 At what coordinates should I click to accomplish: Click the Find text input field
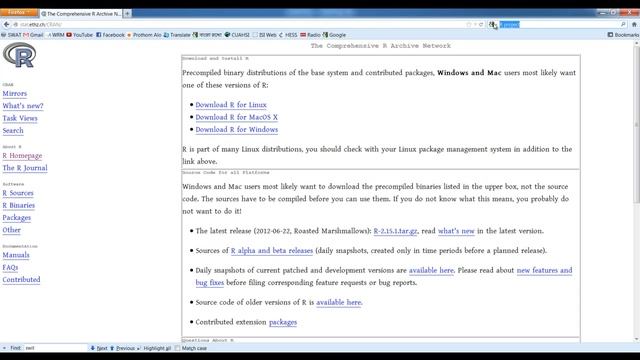[x=56, y=348]
